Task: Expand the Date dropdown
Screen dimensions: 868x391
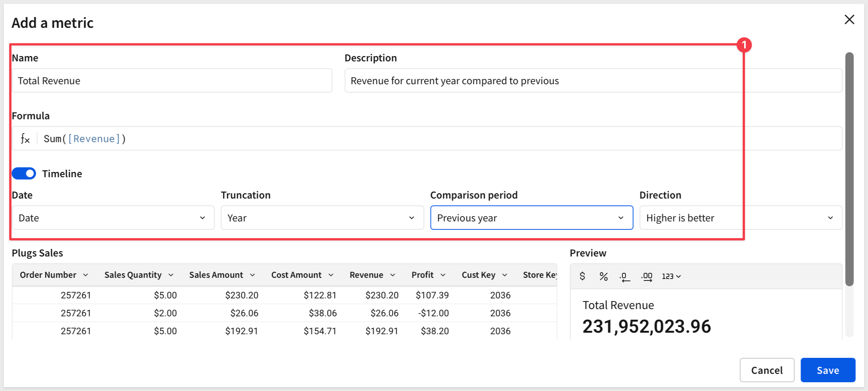Action: (113, 218)
